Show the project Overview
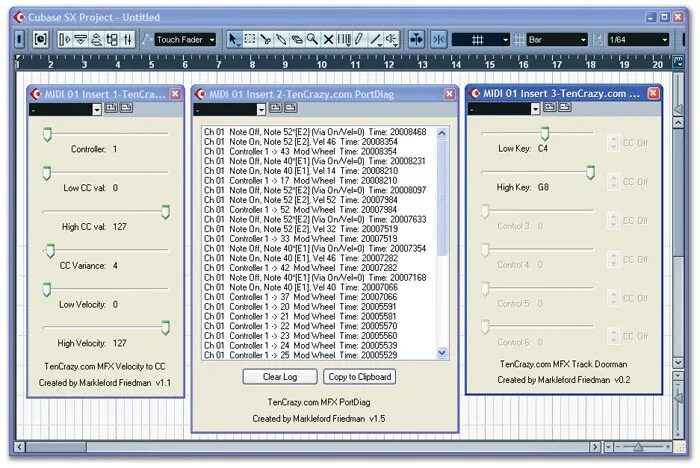 (96, 40)
